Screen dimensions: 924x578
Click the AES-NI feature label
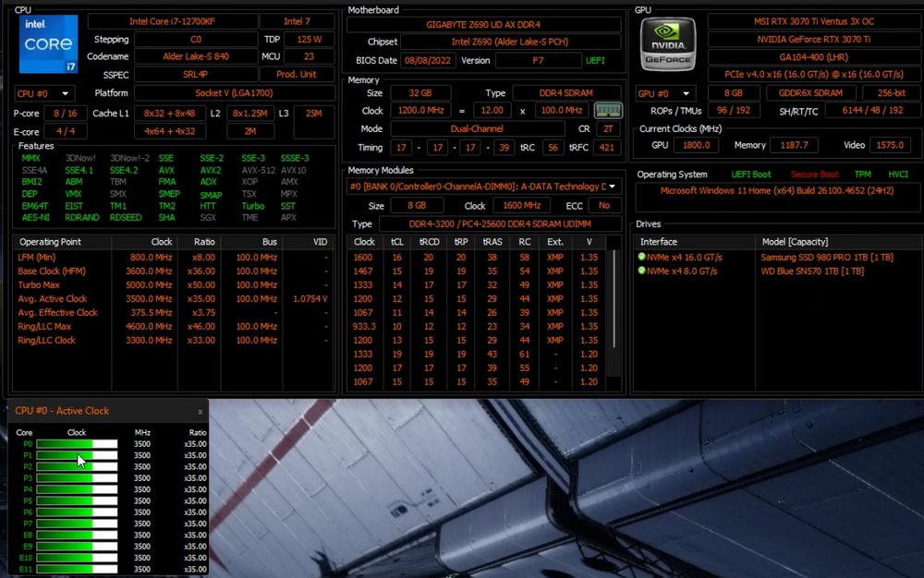click(x=35, y=218)
